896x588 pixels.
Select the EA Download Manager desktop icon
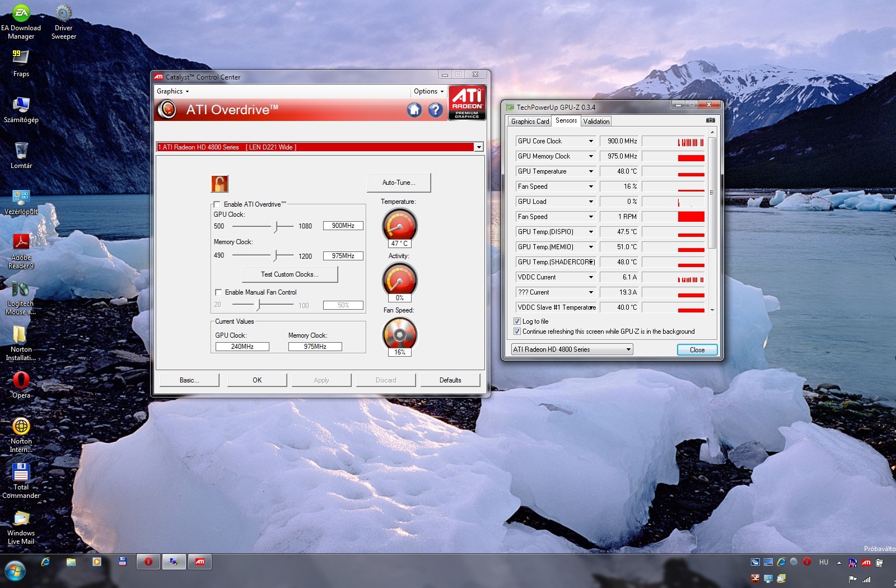[x=21, y=22]
